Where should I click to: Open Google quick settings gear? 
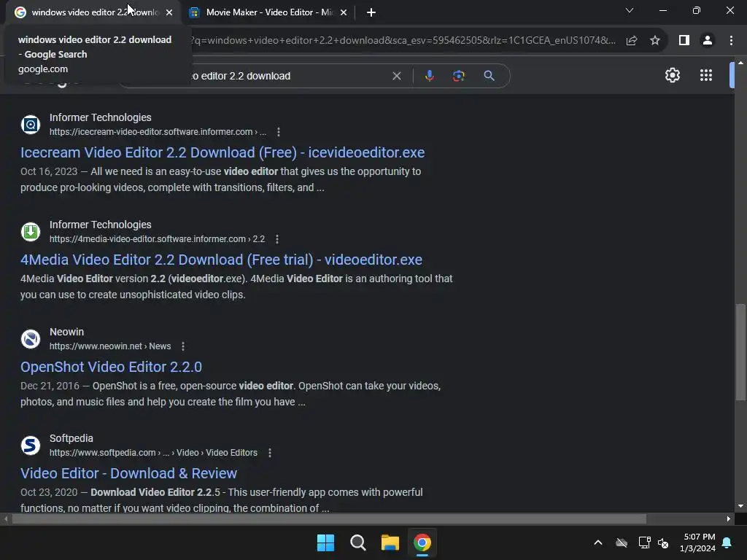[672, 75]
